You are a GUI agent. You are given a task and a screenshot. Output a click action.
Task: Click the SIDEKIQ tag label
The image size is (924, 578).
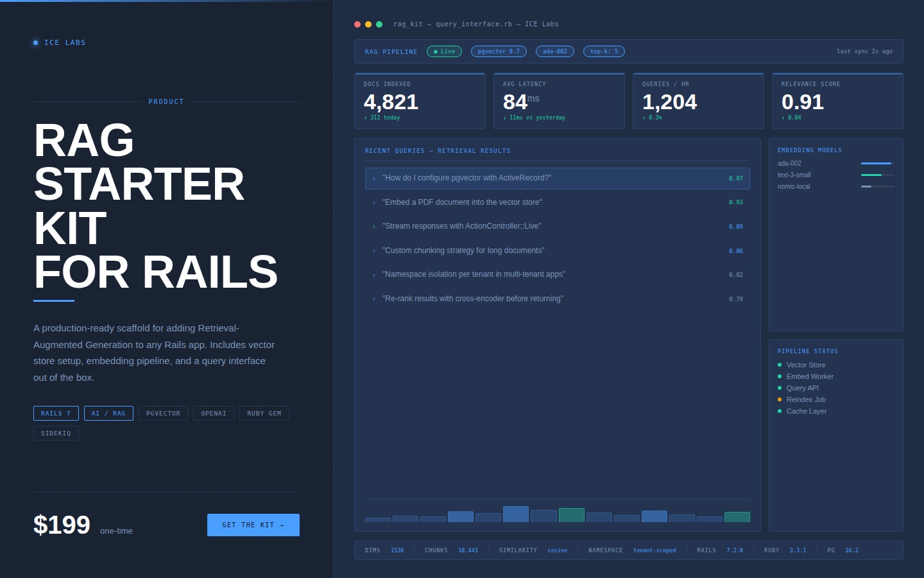(56, 433)
